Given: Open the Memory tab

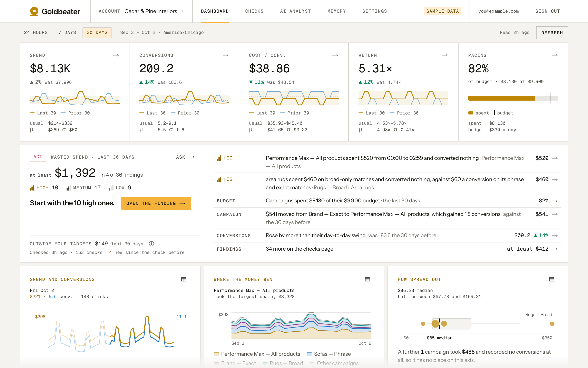Looking at the screenshot, I should [x=336, y=11].
